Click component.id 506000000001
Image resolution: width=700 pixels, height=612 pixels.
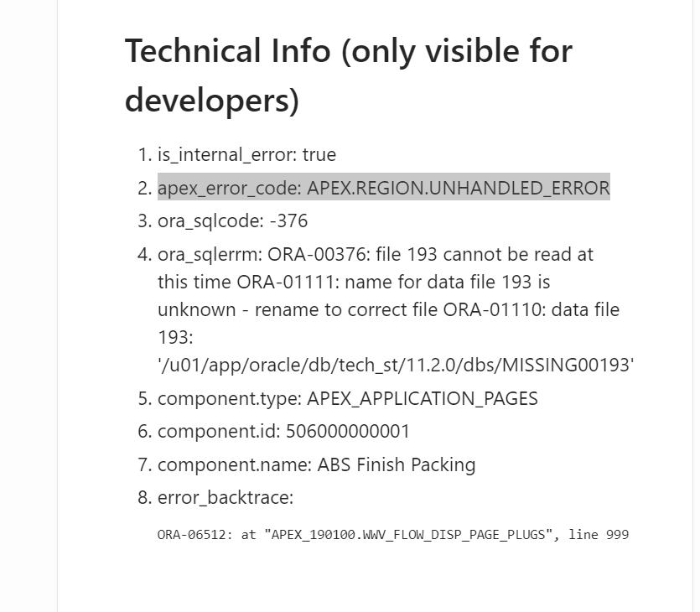tap(283, 431)
